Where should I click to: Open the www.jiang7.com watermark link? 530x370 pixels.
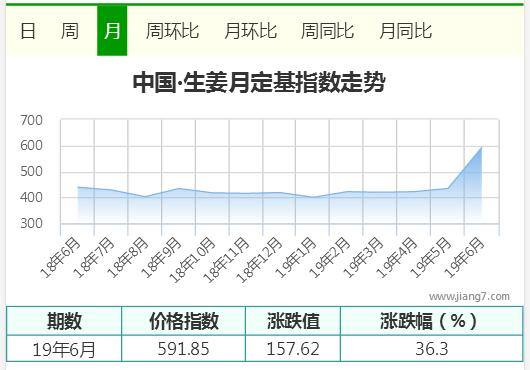click(469, 297)
